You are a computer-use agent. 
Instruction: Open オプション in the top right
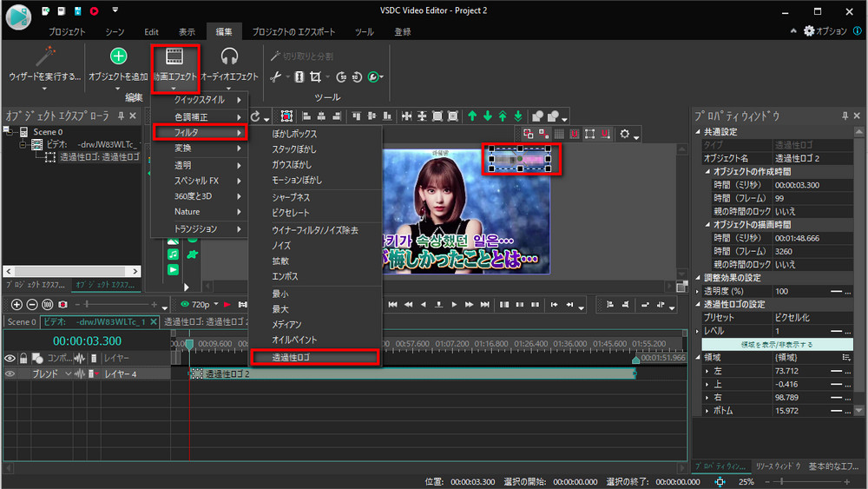(x=824, y=31)
